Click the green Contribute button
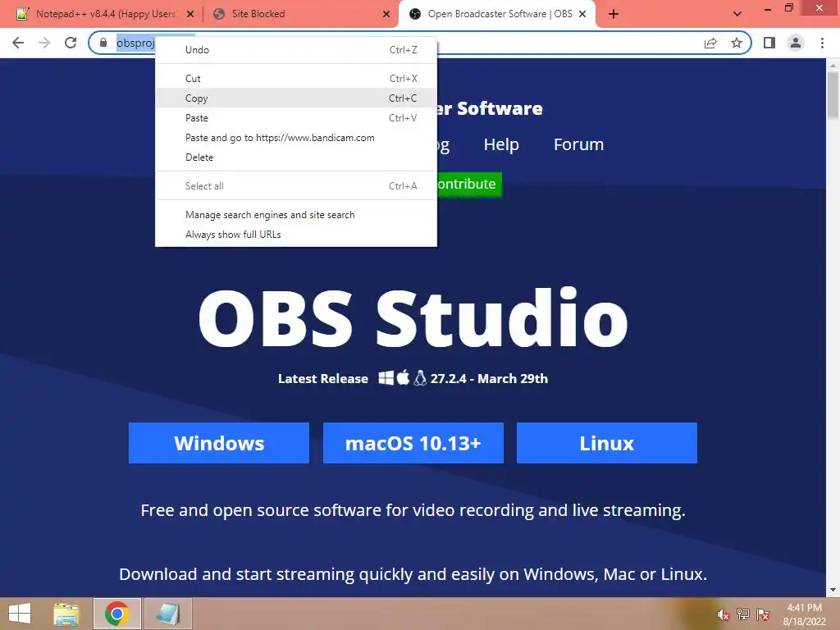Screen dimensions: 840x630 [x=469, y=185]
